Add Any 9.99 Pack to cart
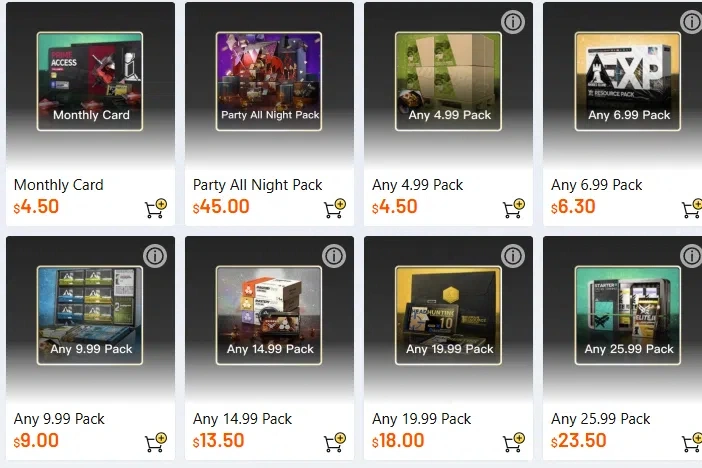 click(156, 441)
